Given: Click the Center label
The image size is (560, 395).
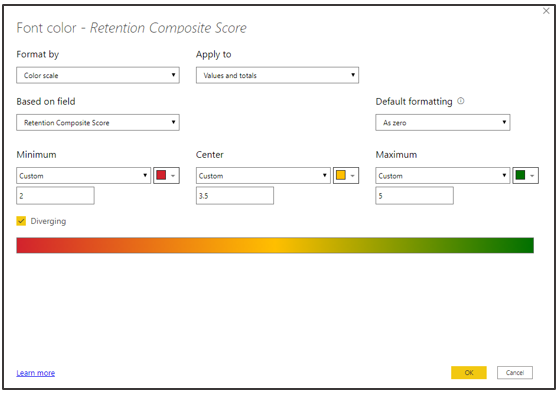Looking at the screenshot, I should coord(210,155).
